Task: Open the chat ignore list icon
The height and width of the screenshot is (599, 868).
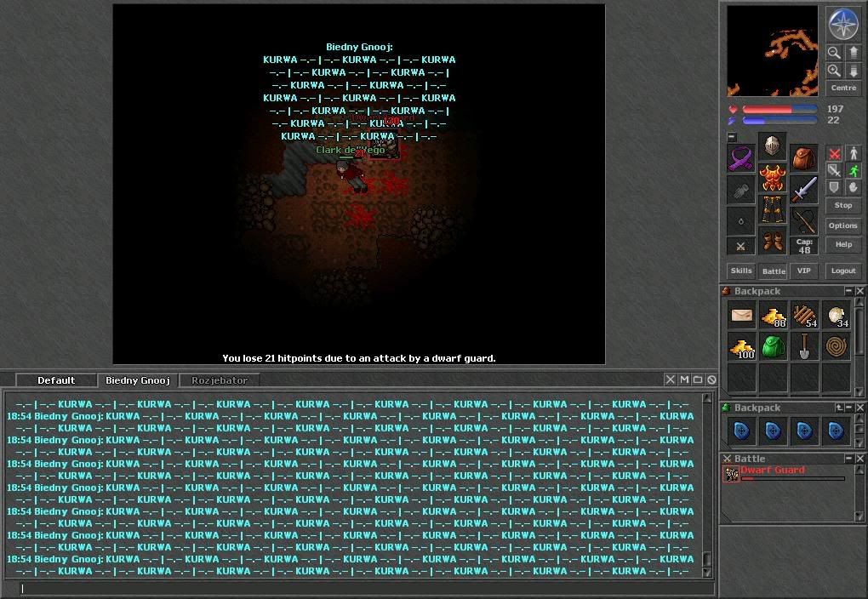Action: (x=712, y=379)
